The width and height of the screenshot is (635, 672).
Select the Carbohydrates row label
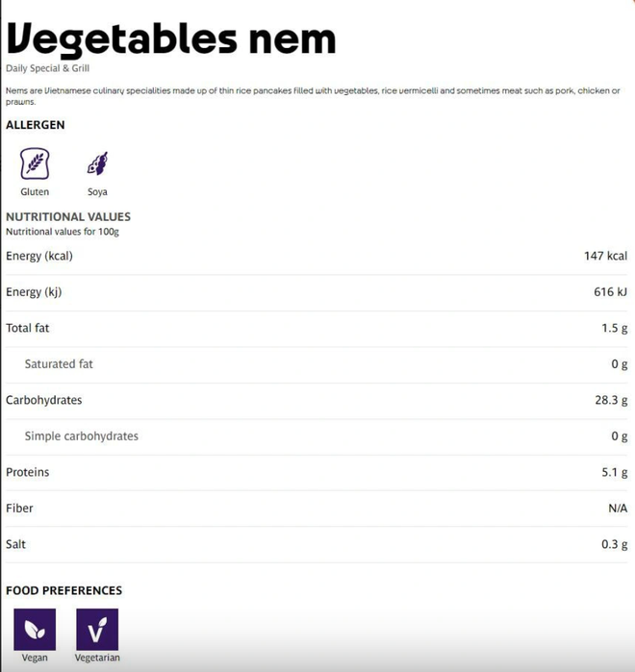[44, 400]
